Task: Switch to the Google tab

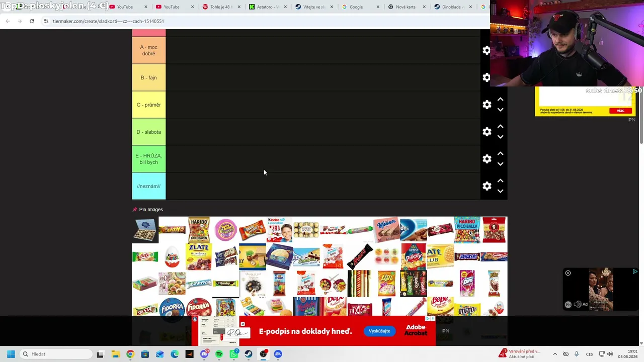Action: click(x=360, y=7)
